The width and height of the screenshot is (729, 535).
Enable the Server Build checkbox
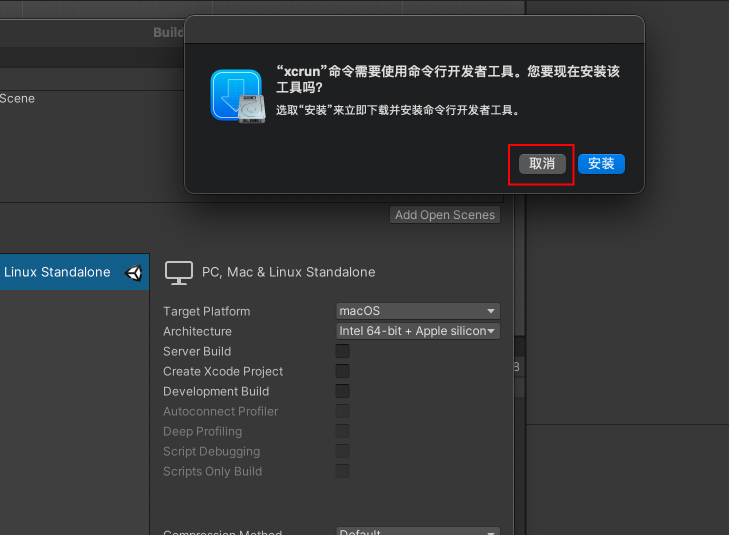tap(342, 351)
